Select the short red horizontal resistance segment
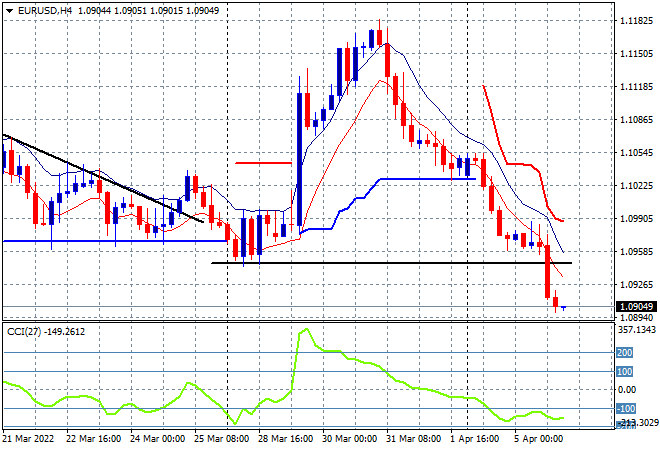This screenshot has width=660, height=450. (263, 163)
